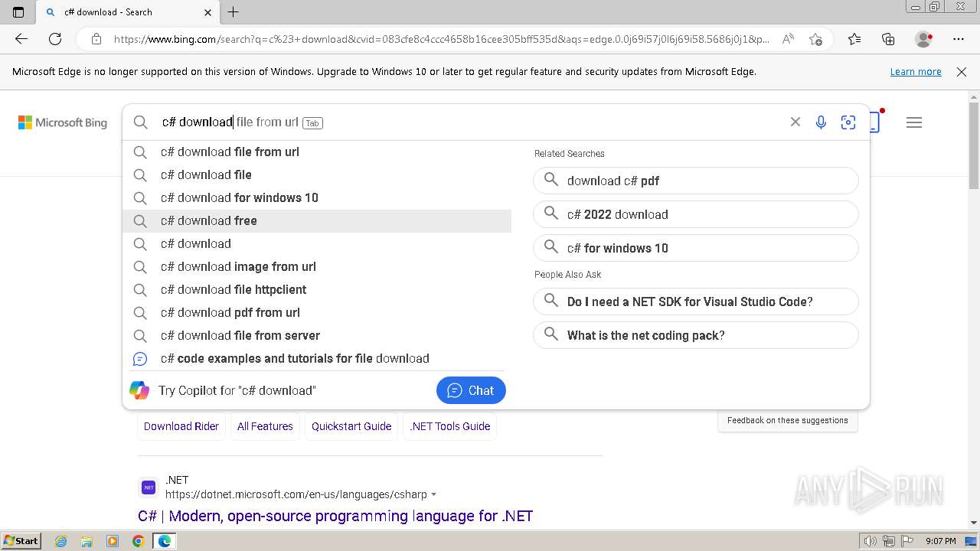The height and width of the screenshot is (551, 980).
Task: Click related search 'c# 2022 download'
Action: click(696, 214)
